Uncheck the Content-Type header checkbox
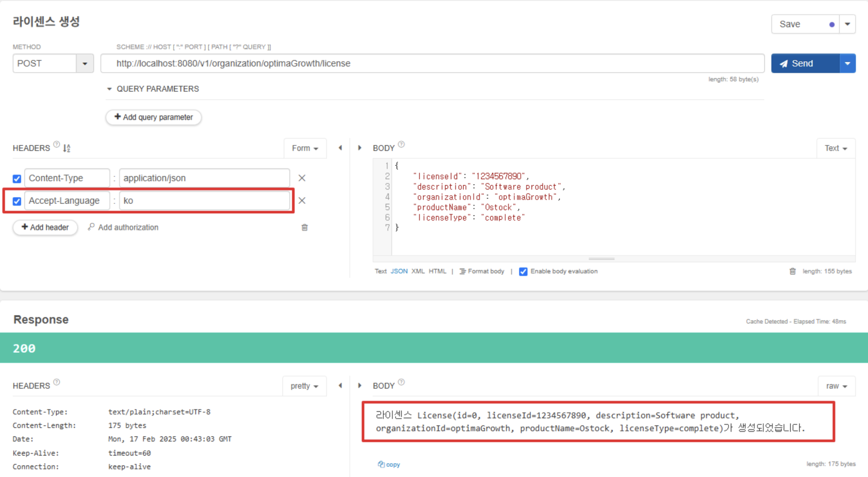868x477 pixels. (x=17, y=179)
